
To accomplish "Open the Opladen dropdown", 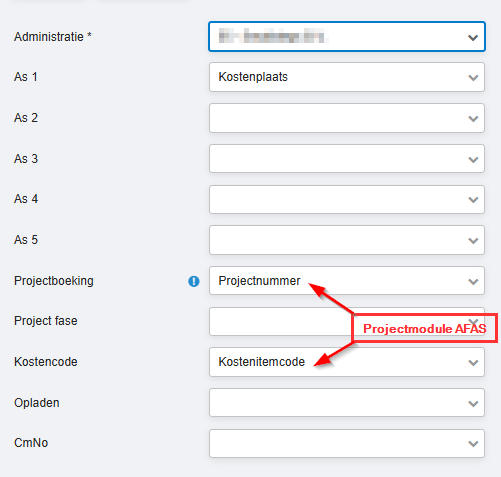I will (347, 403).
